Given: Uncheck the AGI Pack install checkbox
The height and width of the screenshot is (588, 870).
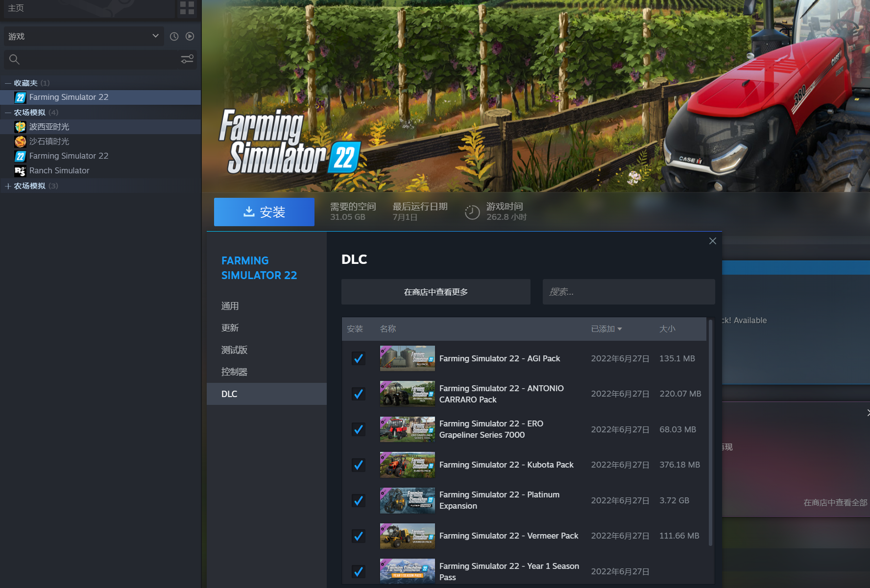Looking at the screenshot, I should [x=359, y=358].
